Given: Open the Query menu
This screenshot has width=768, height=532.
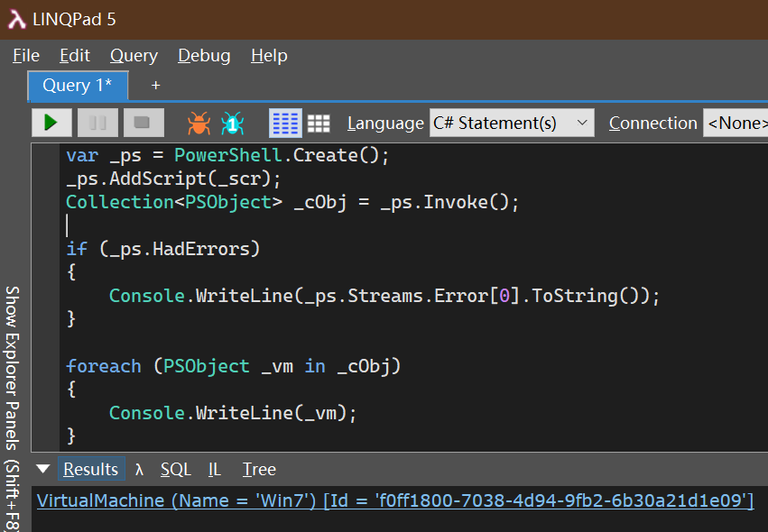Looking at the screenshot, I should coord(134,55).
